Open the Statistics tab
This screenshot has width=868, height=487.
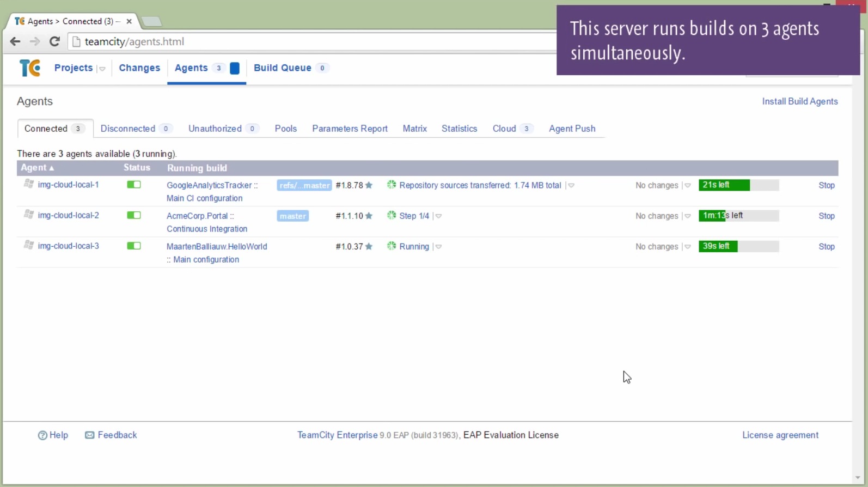459,129
